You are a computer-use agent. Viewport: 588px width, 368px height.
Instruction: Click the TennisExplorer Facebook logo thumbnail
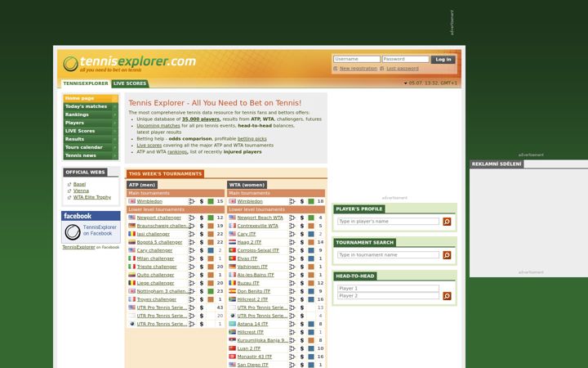[x=73, y=232]
